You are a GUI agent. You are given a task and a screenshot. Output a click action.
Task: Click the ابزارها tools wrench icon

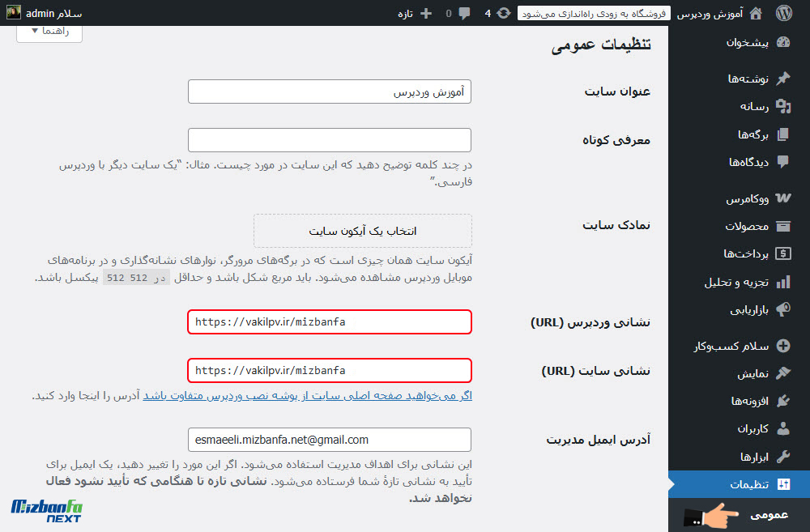click(782, 457)
